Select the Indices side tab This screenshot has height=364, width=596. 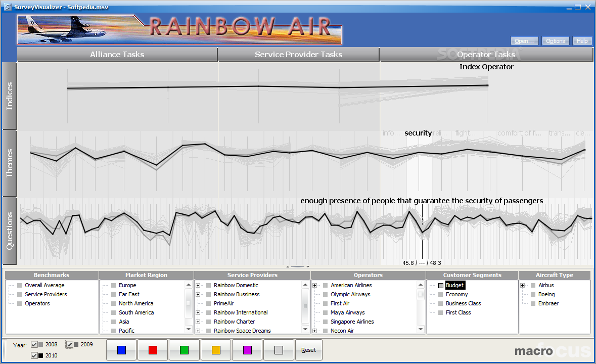10,96
